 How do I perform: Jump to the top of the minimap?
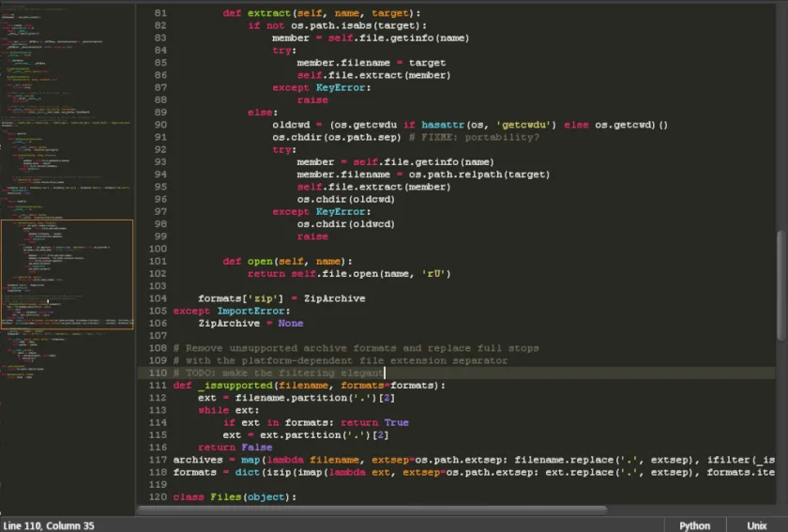pos(68,6)
